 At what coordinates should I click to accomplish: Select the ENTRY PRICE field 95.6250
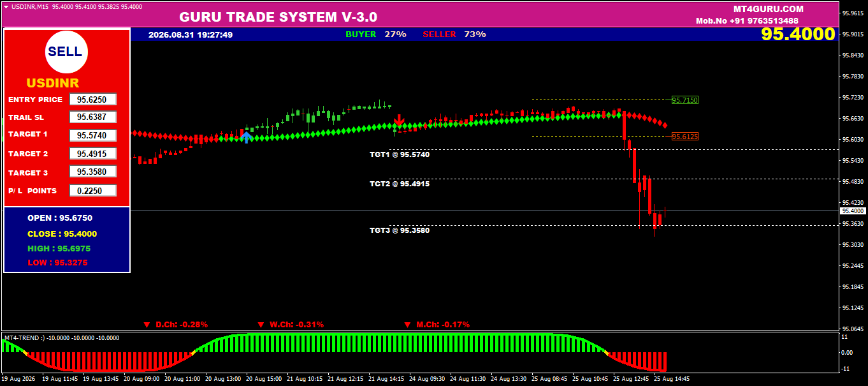93,100
